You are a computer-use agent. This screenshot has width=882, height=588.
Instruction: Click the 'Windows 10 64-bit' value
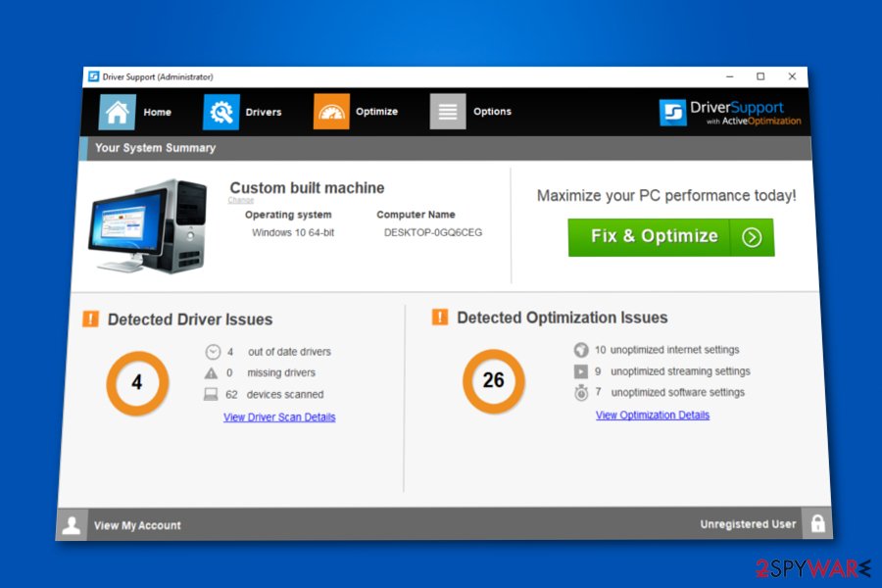tap(293, 232)
